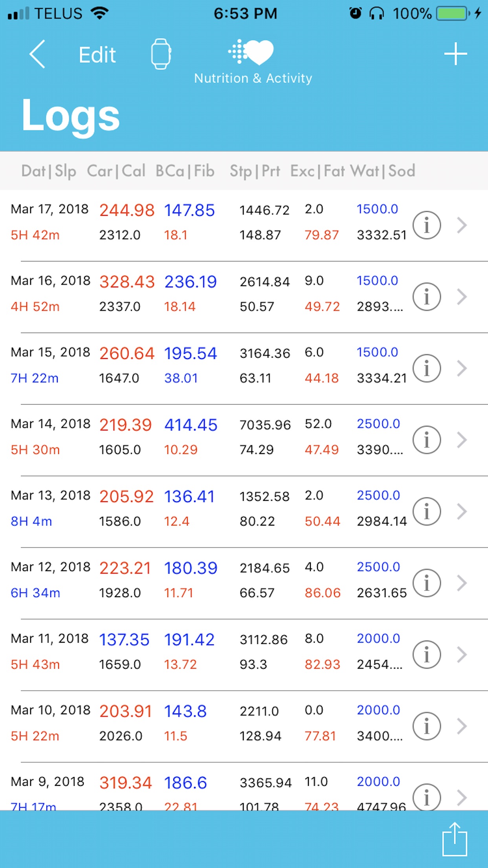
Task: Open info for Mar 10, 2018 log
Action: [426, 726]
